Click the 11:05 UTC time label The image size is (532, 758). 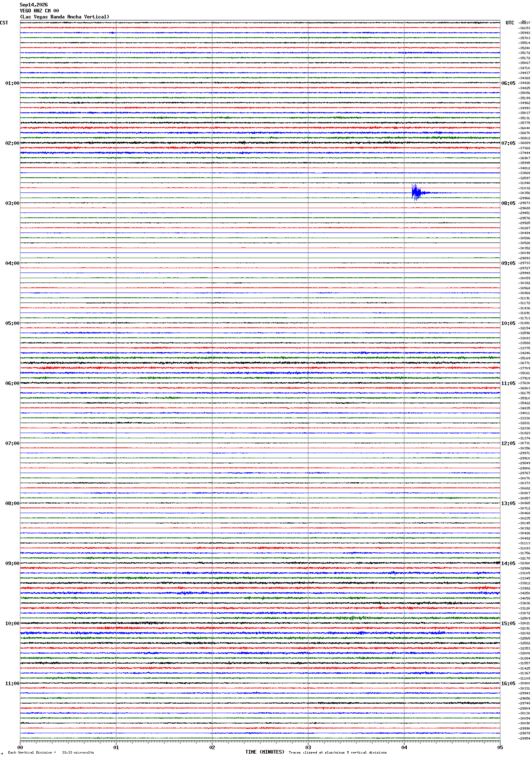tap(508, 383)
